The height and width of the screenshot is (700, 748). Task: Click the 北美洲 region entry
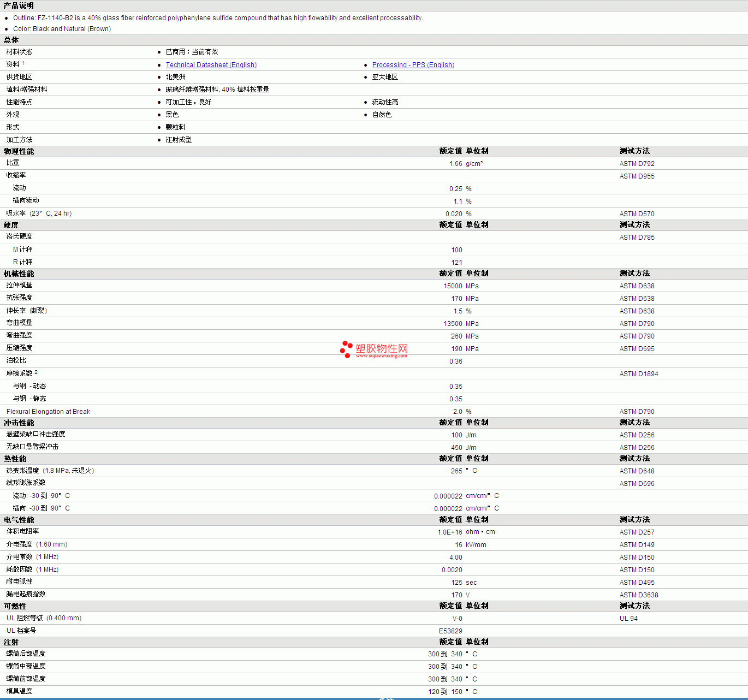coord(175,77)
